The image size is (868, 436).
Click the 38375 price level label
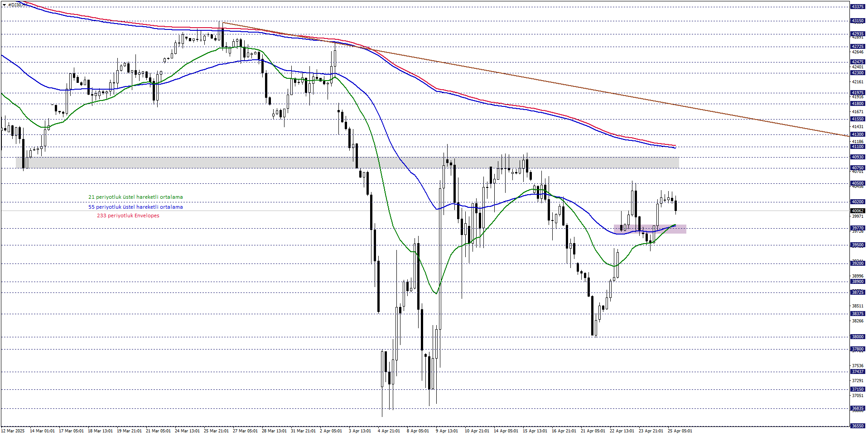[858, 314]
